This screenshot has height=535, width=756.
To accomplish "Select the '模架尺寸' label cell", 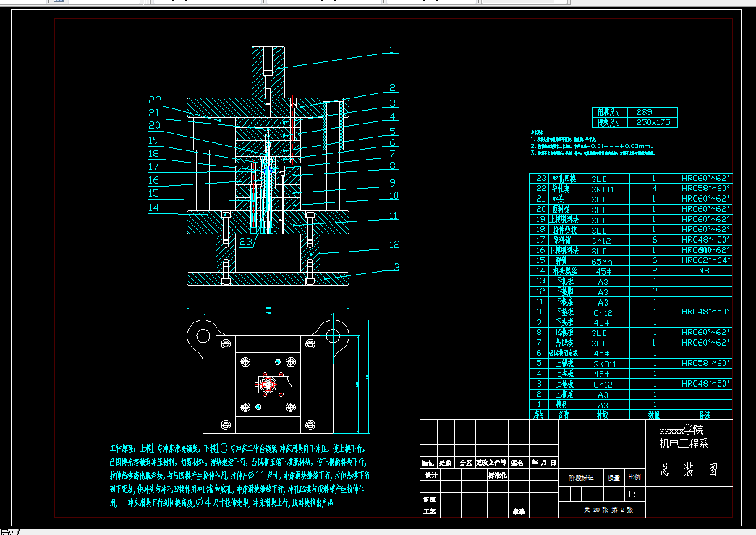I will pos(609,122).
